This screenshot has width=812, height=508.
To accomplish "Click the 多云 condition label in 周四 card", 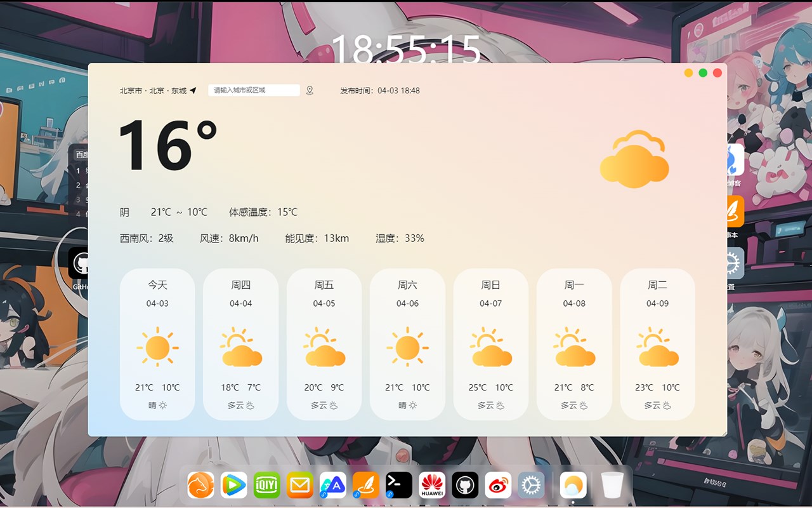I will click(236, 405).
